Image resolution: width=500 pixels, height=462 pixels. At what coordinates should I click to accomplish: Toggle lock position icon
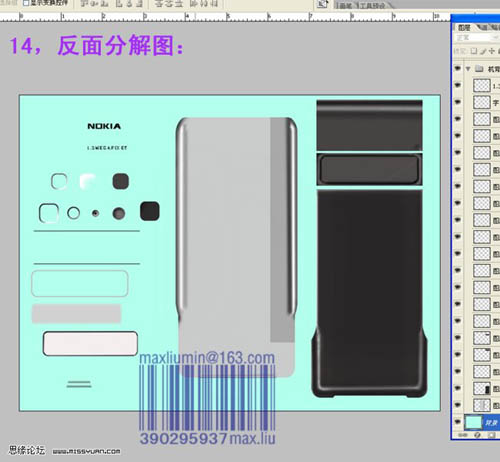492,51
